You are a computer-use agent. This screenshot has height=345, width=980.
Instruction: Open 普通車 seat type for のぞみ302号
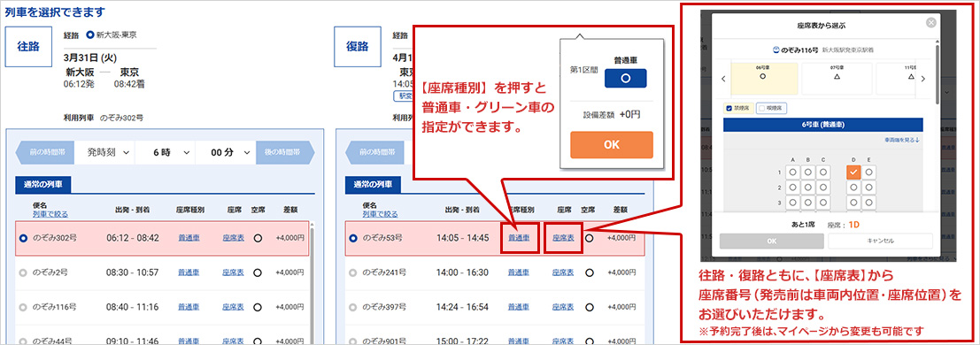pos(189,238)
